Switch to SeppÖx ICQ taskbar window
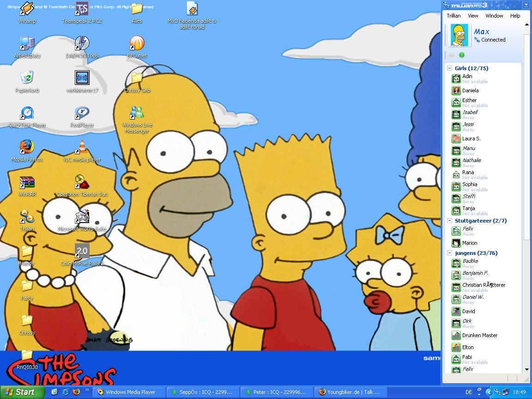 click(204, 392)
